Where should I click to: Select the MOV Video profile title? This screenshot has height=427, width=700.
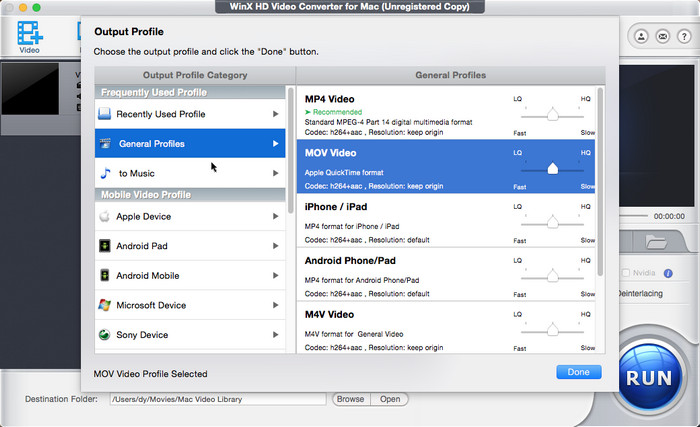(x=330, y=153)
